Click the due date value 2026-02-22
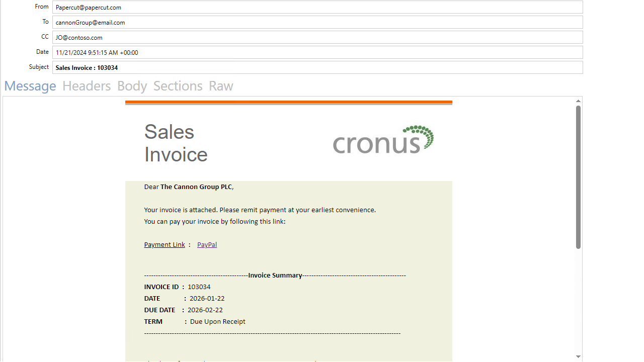 click(205, 310)
